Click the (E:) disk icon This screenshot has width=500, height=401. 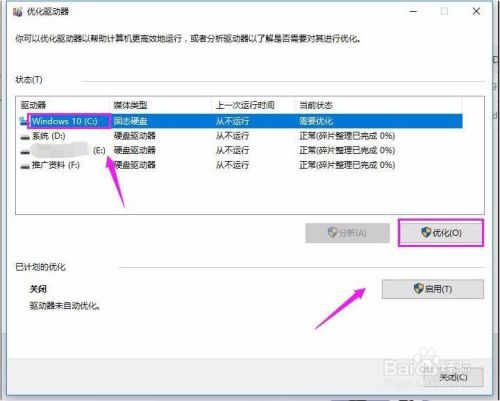point(25,152)
